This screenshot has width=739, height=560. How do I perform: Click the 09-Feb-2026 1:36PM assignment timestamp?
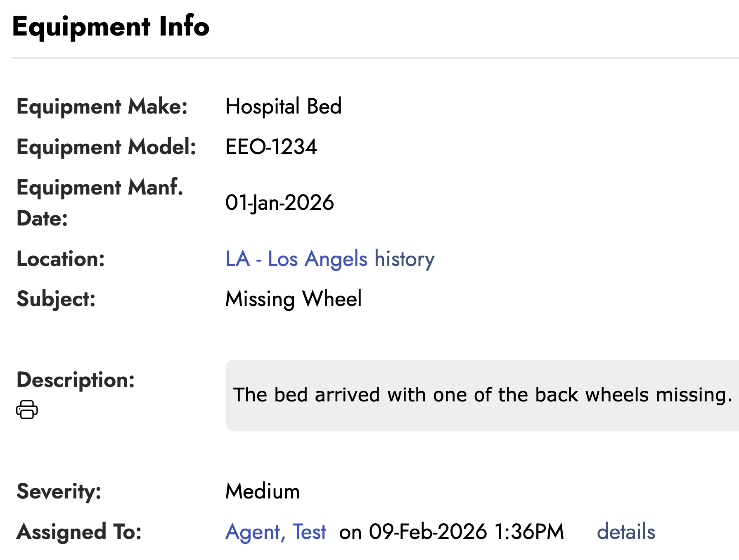[451, 532]
